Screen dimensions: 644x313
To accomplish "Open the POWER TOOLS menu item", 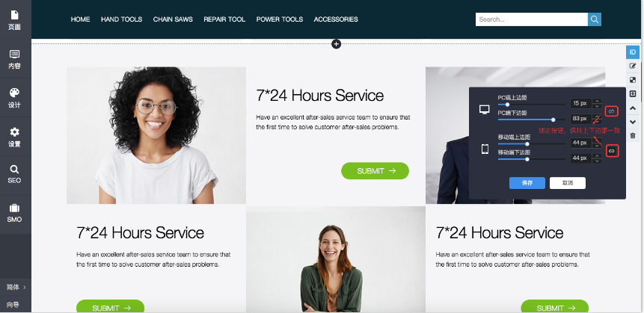I will click(x=280, y=19).
